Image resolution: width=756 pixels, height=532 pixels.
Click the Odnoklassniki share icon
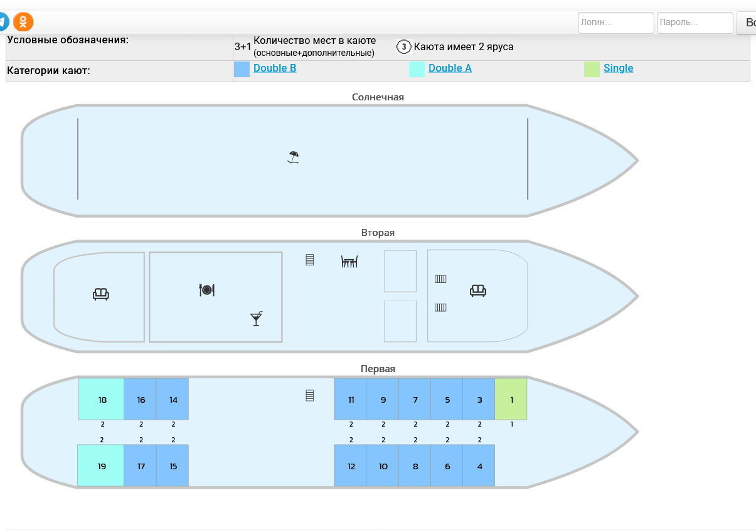click(x=23, y=22)
